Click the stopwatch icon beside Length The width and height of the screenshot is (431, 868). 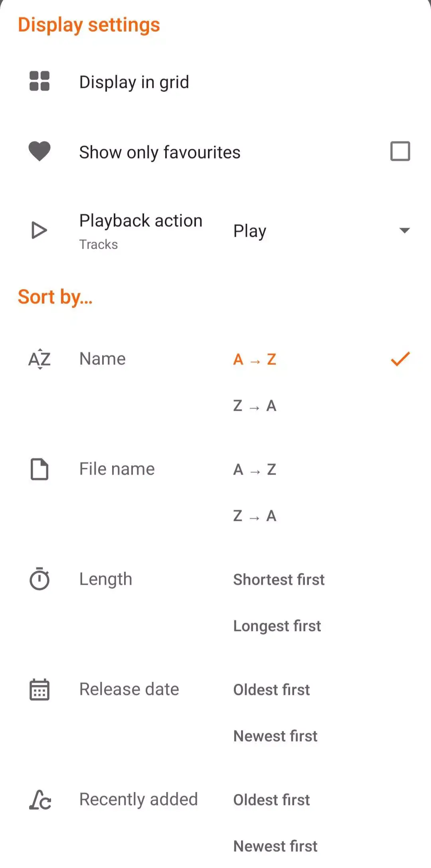click(39, 579)
